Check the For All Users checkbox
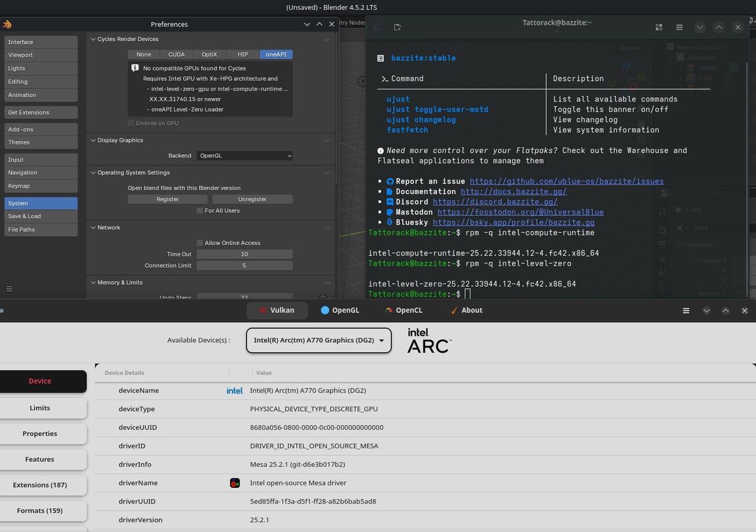The height and width of the screenshot is (532, 756). 200,211
